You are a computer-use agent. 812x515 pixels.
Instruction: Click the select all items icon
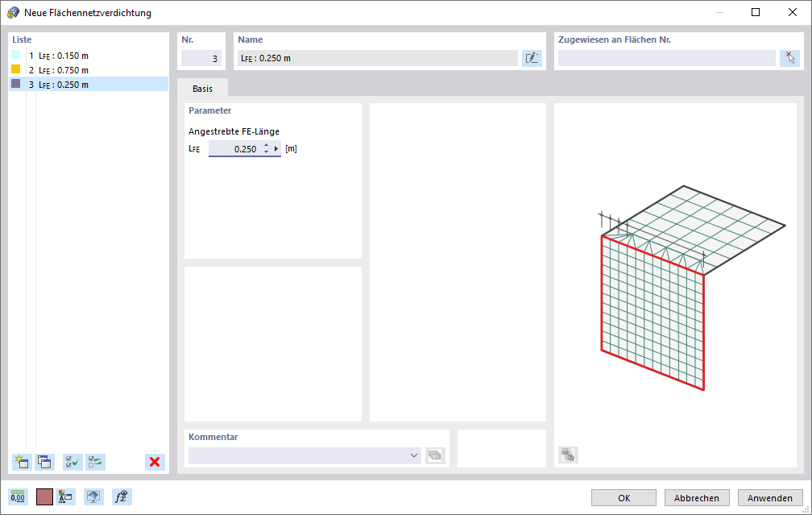[72, 462]
